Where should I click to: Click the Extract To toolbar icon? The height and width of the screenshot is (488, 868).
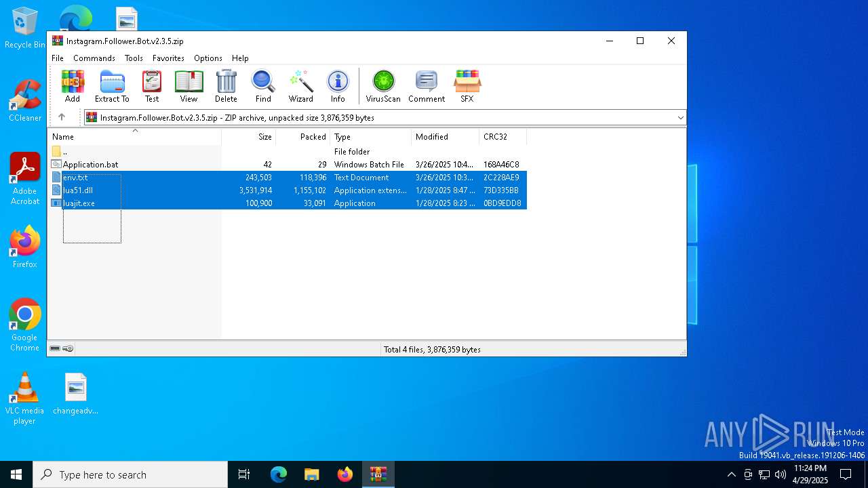point(112,86)
